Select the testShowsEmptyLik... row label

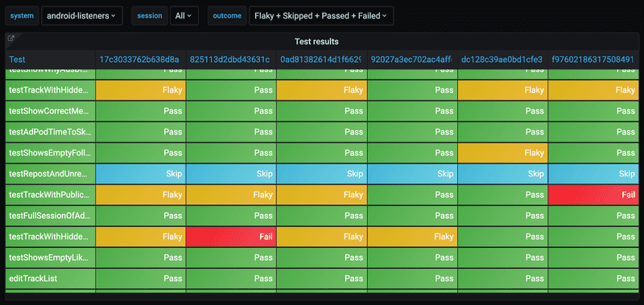click(50, 258)
